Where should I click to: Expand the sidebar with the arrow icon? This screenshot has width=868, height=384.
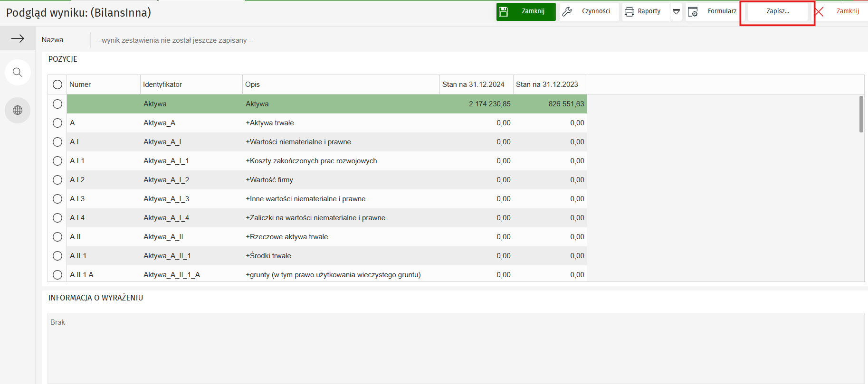click(x=18, y=38)
